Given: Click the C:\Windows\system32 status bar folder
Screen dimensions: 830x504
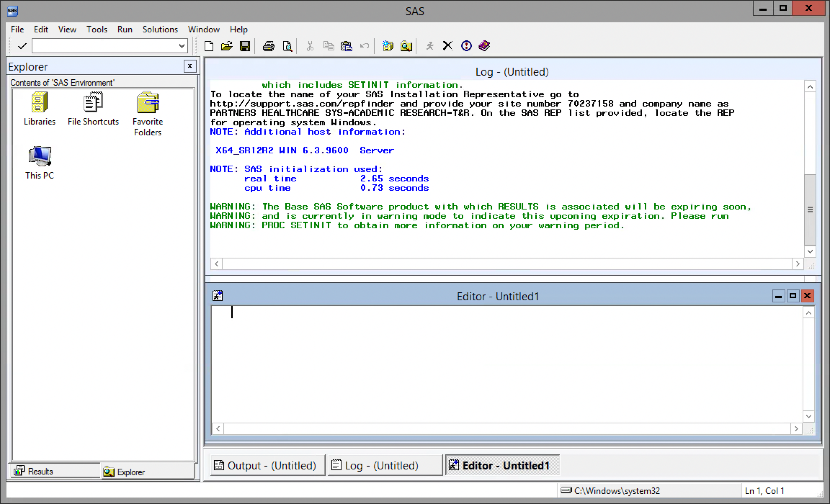Looking at the screenshot, I should (x=611, y=491).
